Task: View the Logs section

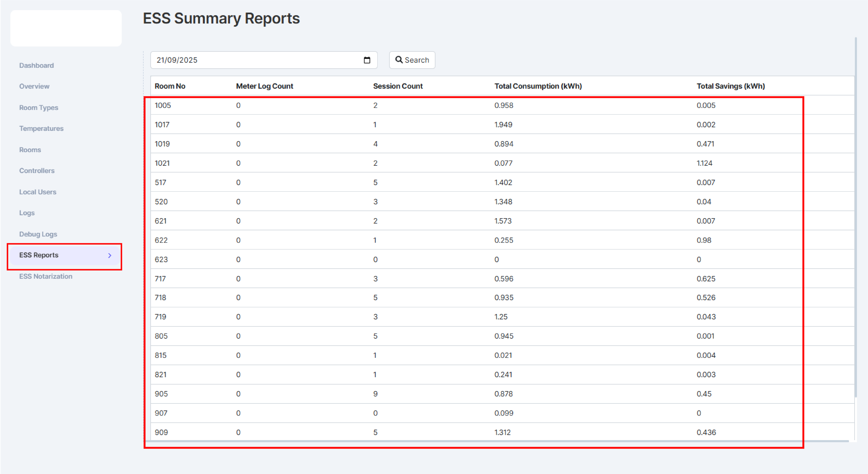Action: (27, 213)
